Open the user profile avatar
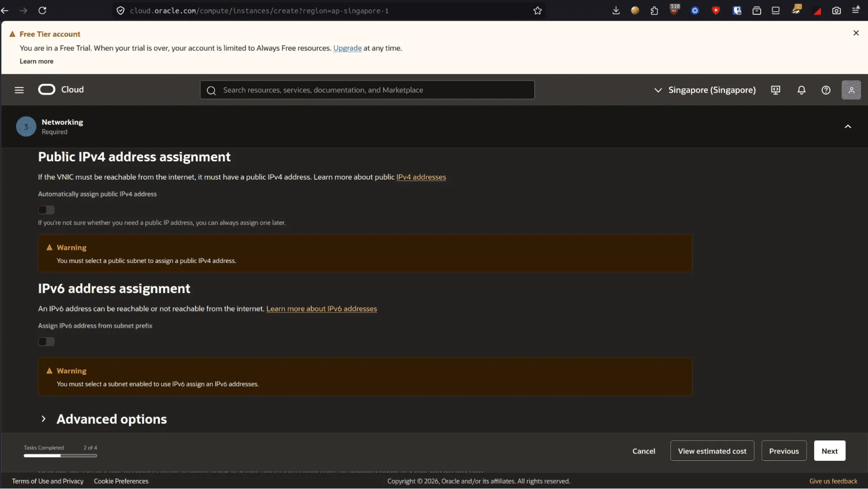Image resolution: width=868 pixels, height=489 pixels. [851, 90]
